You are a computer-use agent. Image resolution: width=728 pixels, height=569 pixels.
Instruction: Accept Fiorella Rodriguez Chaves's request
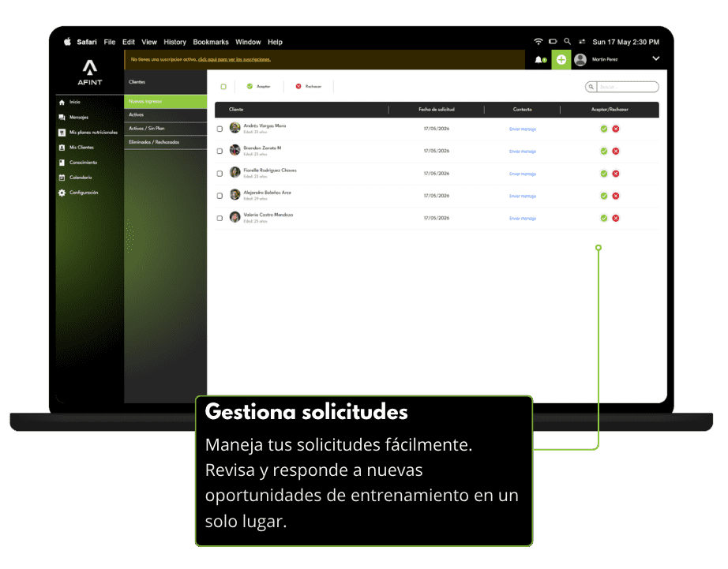click(603, 174)
